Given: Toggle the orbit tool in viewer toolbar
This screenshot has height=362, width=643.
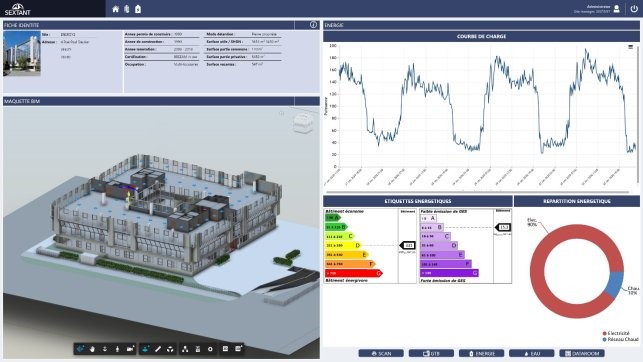Looking at the screenshot, I should coord(80,349).
